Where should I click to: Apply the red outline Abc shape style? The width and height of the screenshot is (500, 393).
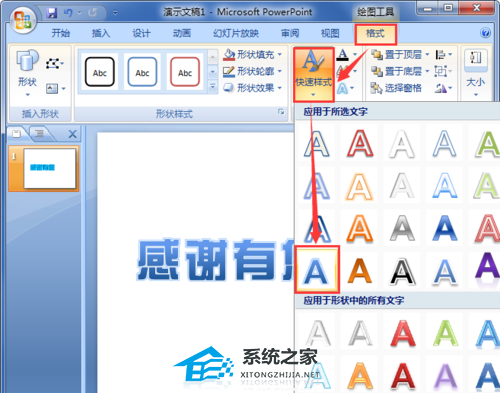185,72
